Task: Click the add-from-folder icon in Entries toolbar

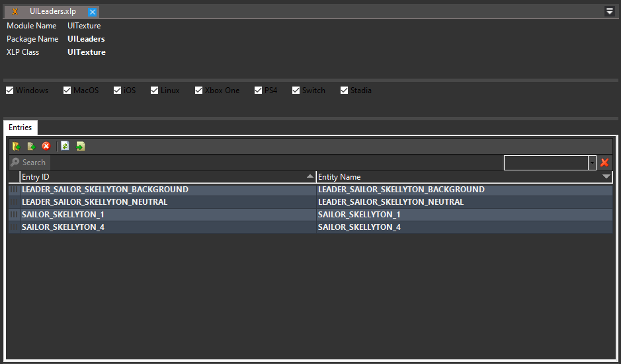Action: pyautogui.click(x=17, y=146)
